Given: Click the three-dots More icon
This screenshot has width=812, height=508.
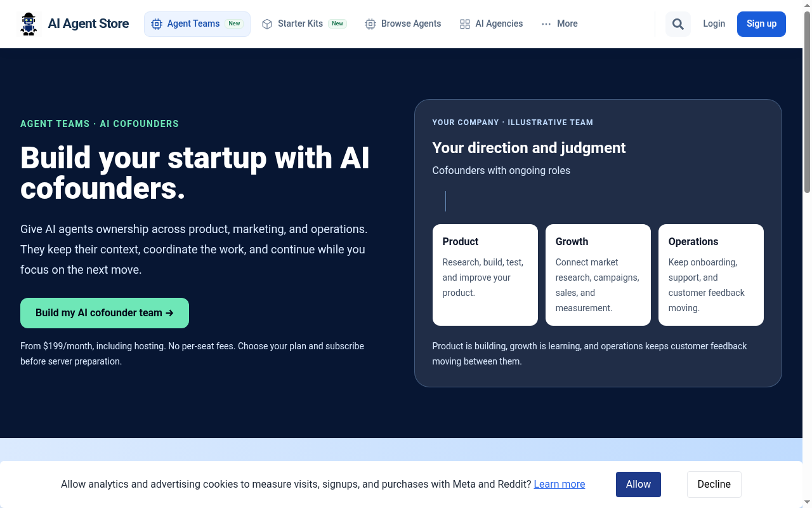Looking at the screenshot, I should 546,24.
